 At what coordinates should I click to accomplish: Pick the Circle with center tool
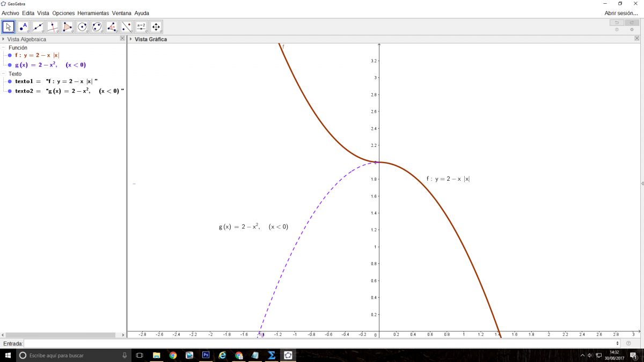point(82,27)
